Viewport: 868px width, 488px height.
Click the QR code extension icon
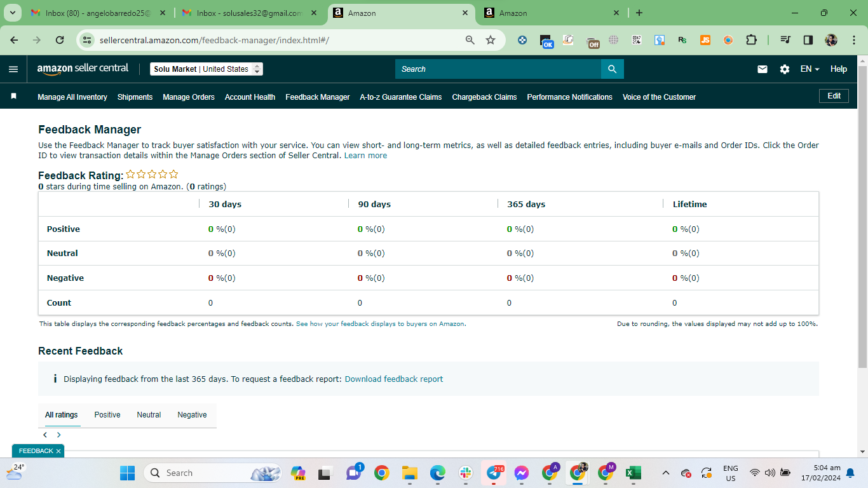click(x=637, y=40)
